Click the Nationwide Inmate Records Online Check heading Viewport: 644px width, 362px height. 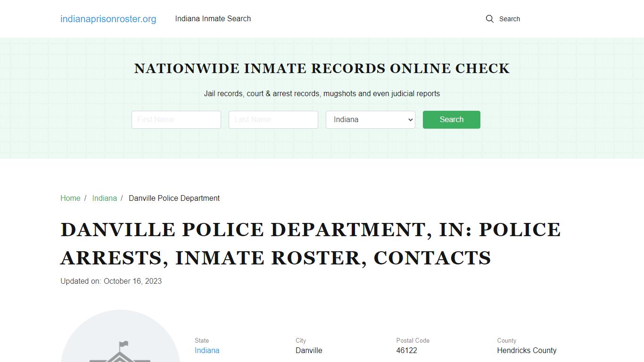click(x=322, y=68)
